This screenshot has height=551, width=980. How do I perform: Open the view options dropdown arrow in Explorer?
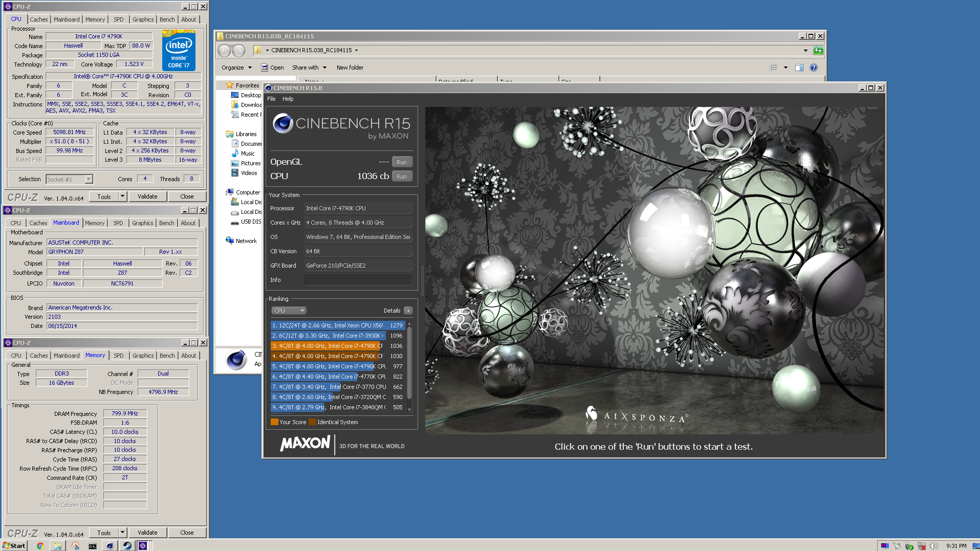click(786, 68)
